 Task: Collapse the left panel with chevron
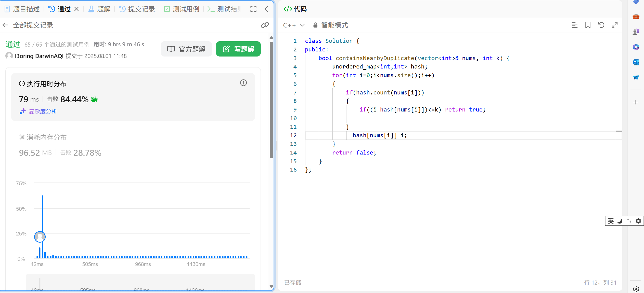click(266, 9)
